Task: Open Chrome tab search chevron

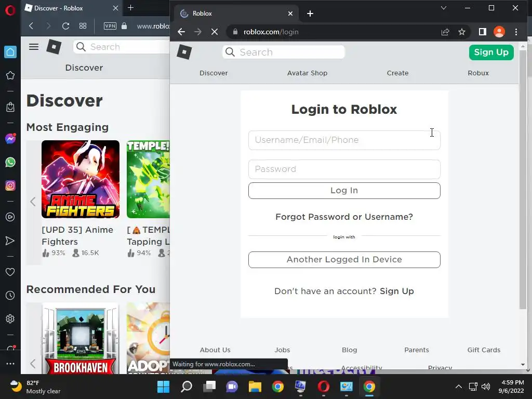Action: coord(444,8)
